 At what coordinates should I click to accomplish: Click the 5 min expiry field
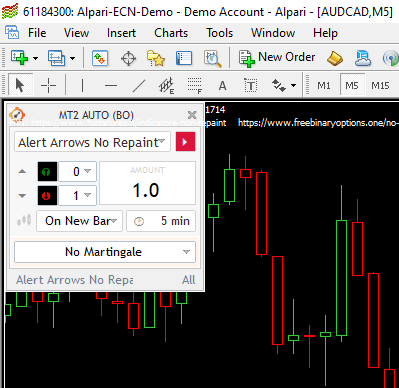[161, 221]
